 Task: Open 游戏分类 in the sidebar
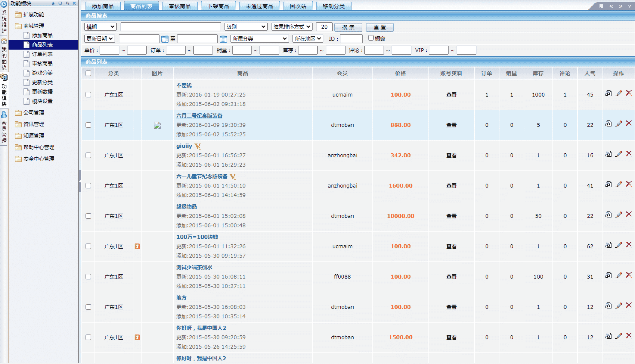(x=42, y=73)
